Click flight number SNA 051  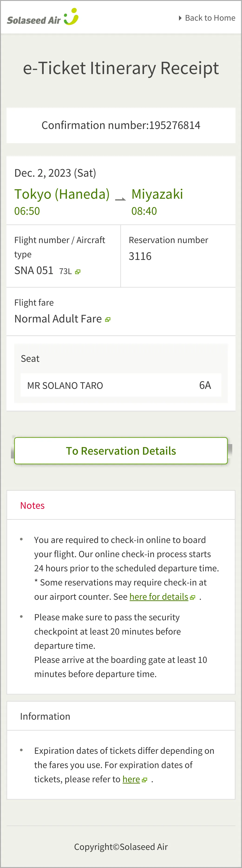[x=34, y=271]
